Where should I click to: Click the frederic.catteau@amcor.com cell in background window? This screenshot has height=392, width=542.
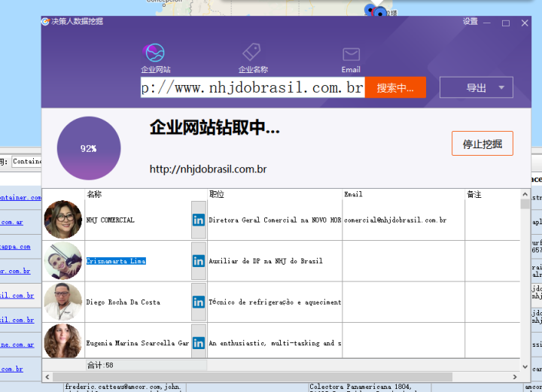coord(125,387)
